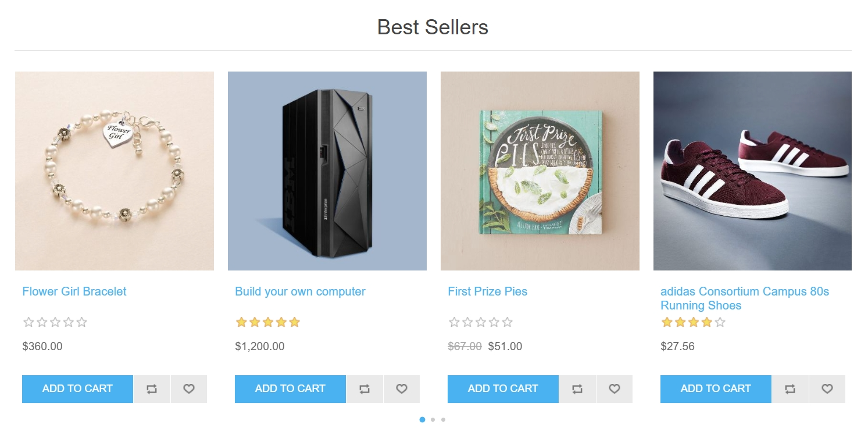The image size is (868, 438).
Task: Add First Prize Pies to compare list
Action: coord(577,389)
